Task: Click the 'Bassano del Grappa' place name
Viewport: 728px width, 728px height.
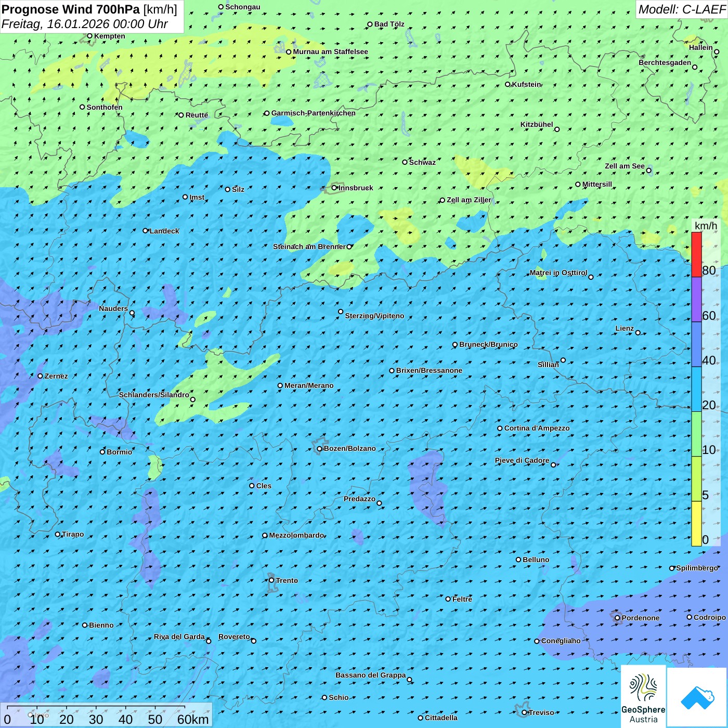Action: tap(370, 675)
